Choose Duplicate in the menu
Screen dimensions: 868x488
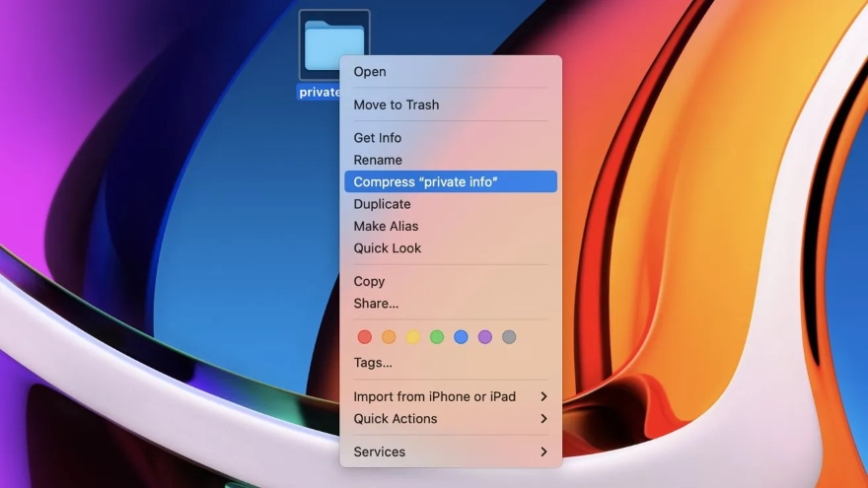382,204
